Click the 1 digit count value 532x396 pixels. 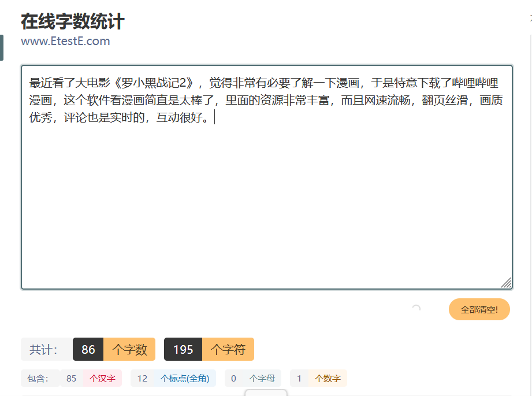coord(299,378)
